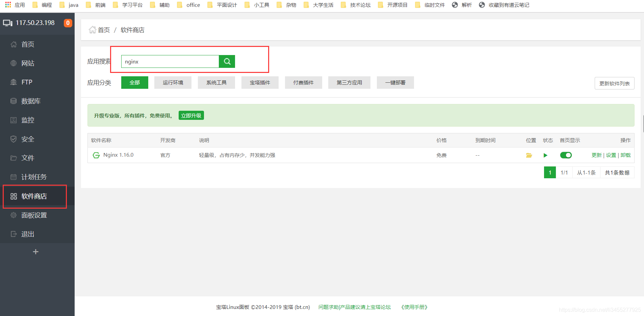Select the 宝塔插件 category filter
The image size is (644, 316).
260,82
